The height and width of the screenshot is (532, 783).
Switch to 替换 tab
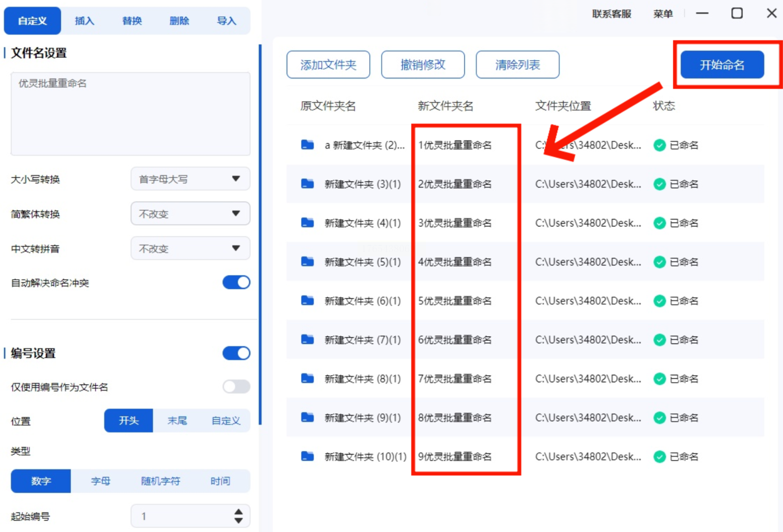[x=132, y=21]
